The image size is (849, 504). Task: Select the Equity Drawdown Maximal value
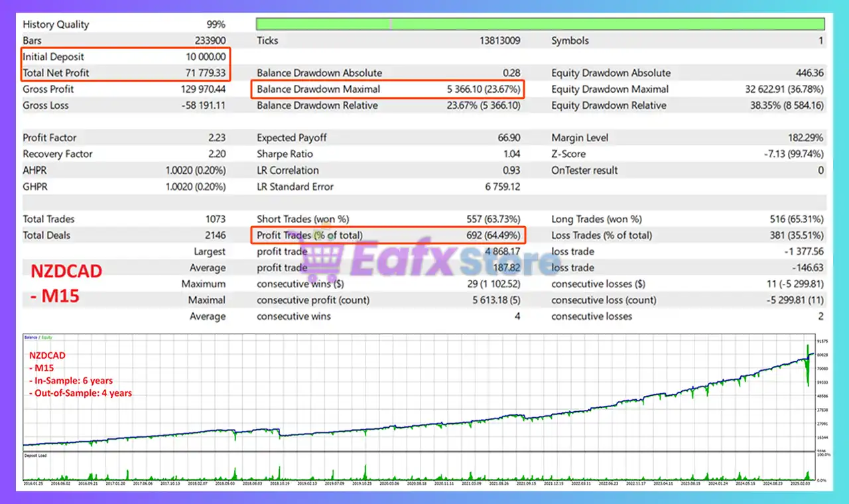[x=785, y=90]
